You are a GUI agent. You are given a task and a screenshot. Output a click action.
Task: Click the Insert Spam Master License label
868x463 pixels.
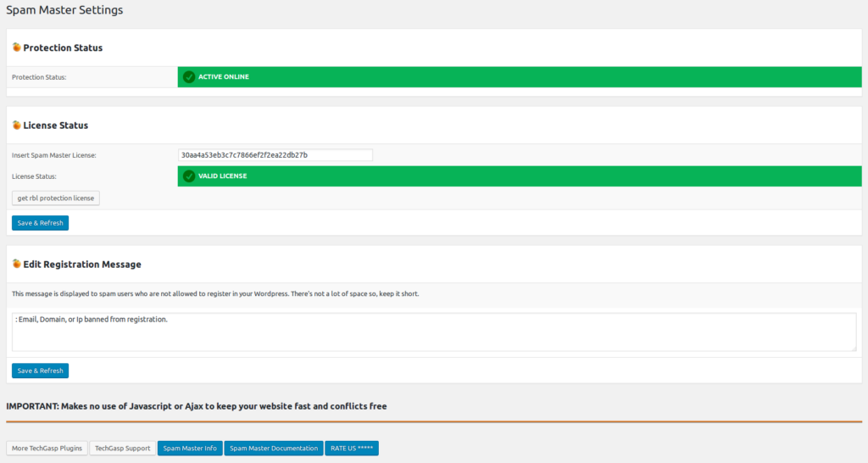click(x=54, y=155)
